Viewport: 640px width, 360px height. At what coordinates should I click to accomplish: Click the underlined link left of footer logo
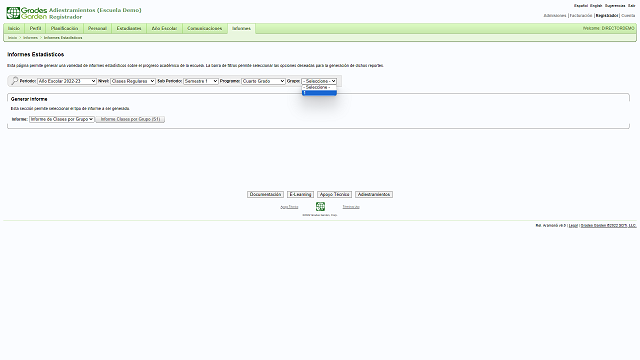(289, 207)
